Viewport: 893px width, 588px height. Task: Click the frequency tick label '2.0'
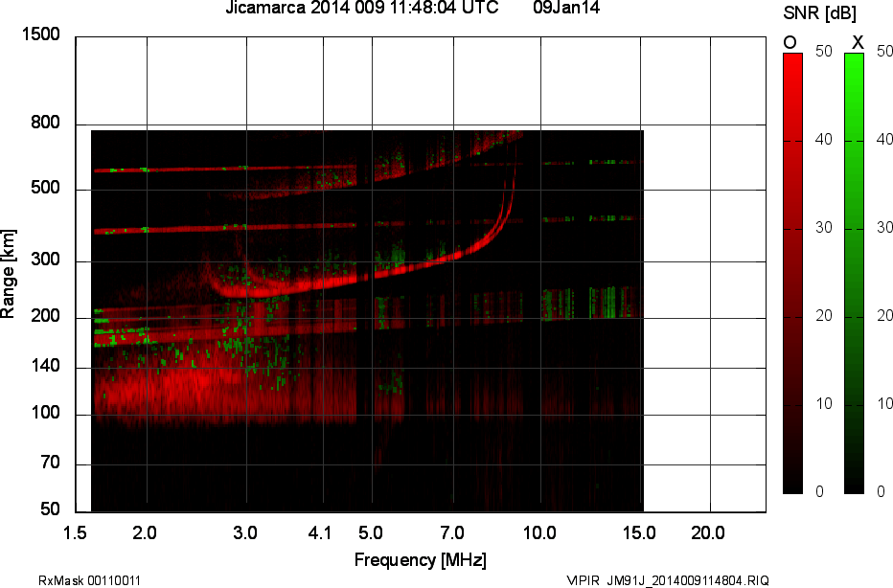tap(145, 533)
